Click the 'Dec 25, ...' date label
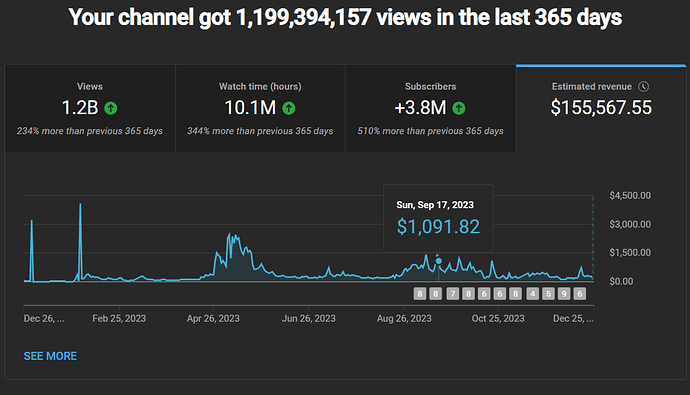690x395 pixels. pyautogui.click(x=573, y=318)
